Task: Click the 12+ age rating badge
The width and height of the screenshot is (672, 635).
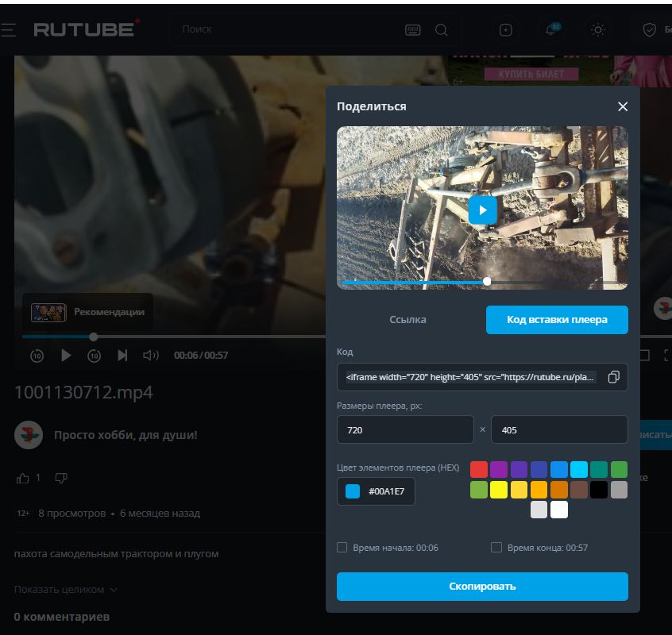Action: coord(23,514)
